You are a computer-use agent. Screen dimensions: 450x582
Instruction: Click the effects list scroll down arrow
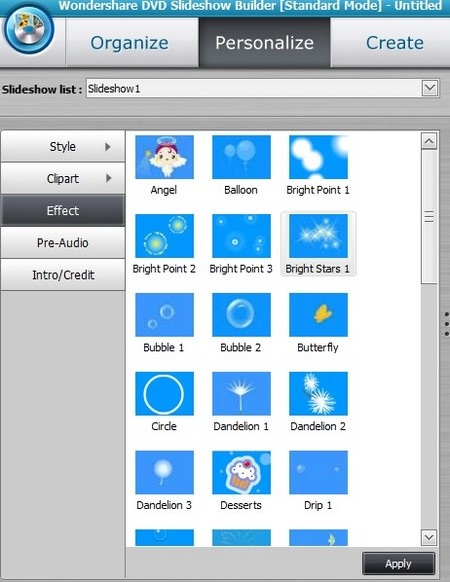[x=429, y=537]
